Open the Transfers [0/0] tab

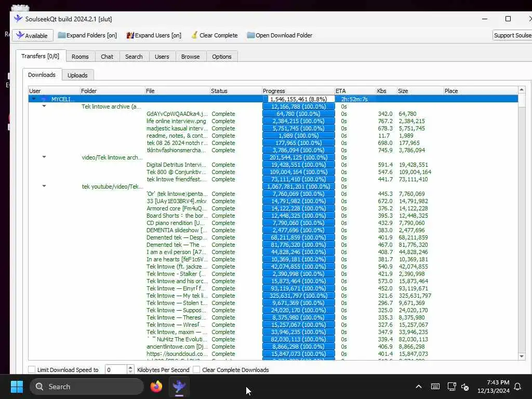(x=41, y=56)
